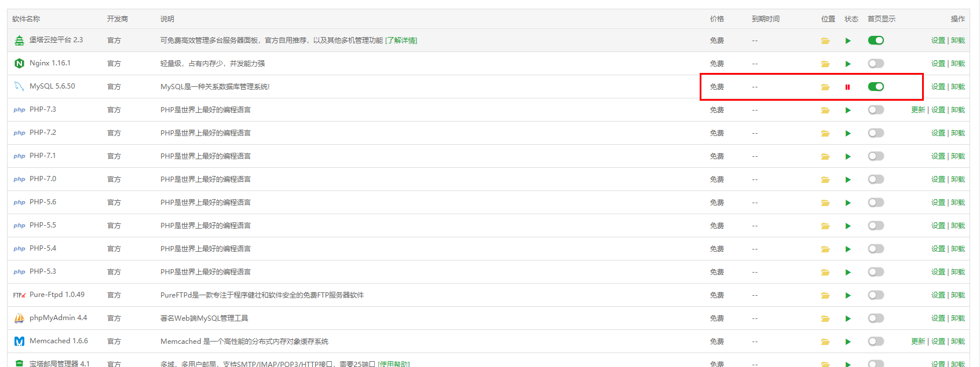Enable homepage display for Nginx 1.16.1
The height and width of the screenshot is (367, 980).
click(x=876, y=64)
